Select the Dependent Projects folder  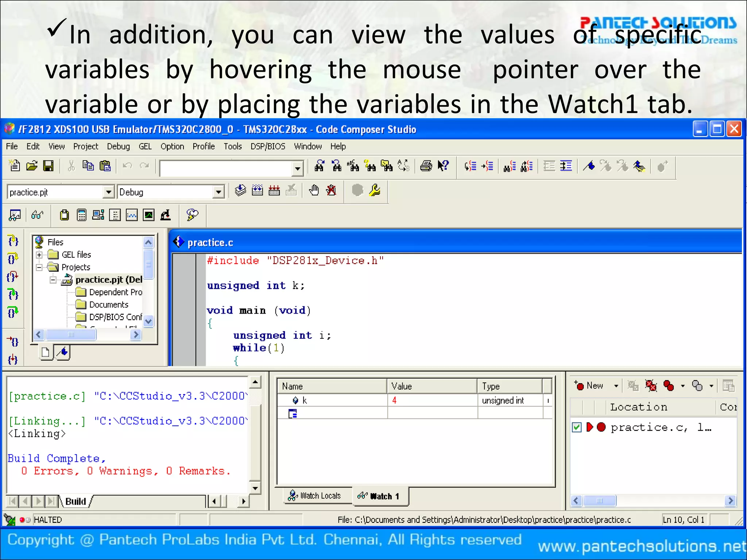click(x=109, y=292)
